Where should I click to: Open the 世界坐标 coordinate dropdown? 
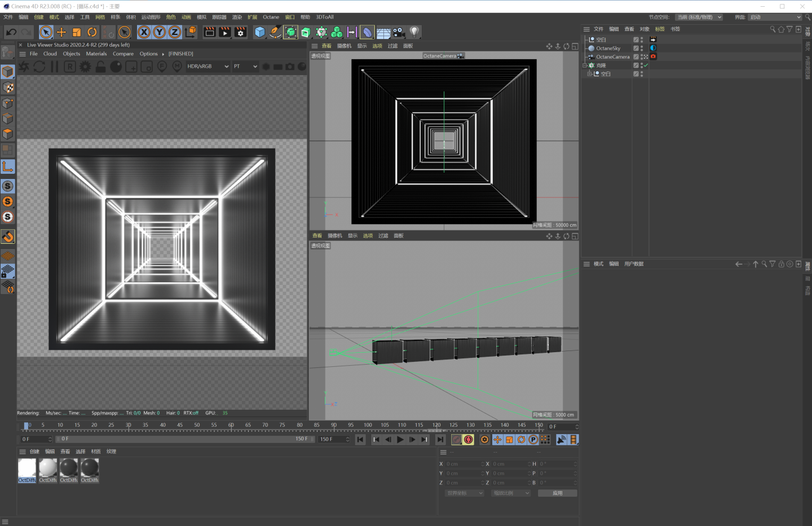point(465,493)
